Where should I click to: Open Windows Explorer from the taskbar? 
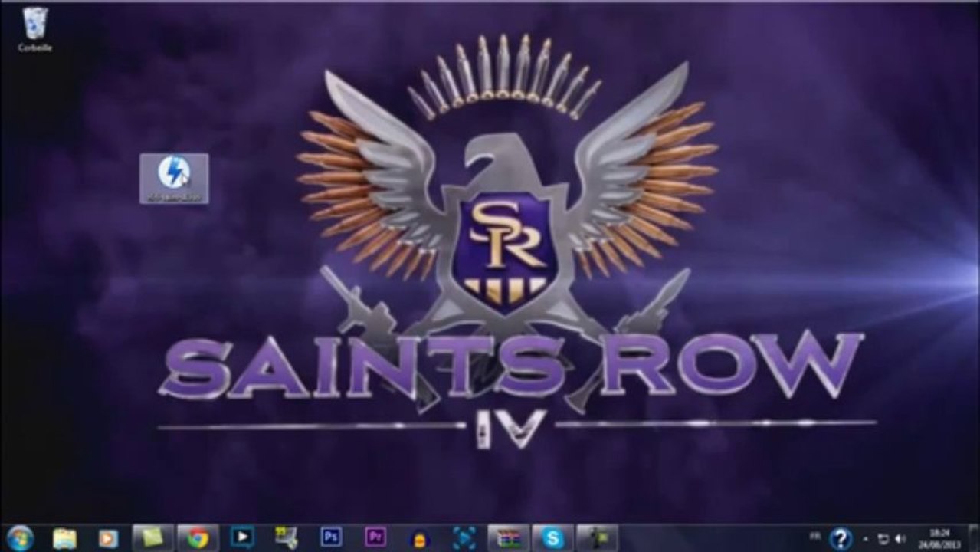tap(64, 538)
